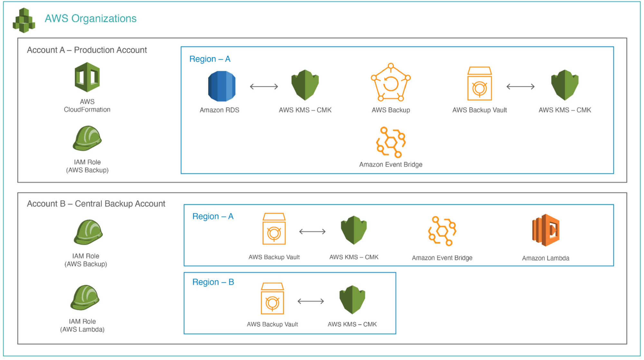Viewport: 644px width, 360px height.
Task: Click the arrow between Backup Vault and KMS in Region B
Action: [x=310, y=301]
